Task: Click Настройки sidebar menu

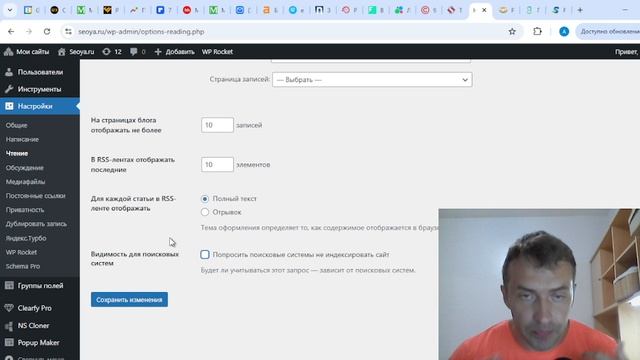Action: (x=40, y=106)
